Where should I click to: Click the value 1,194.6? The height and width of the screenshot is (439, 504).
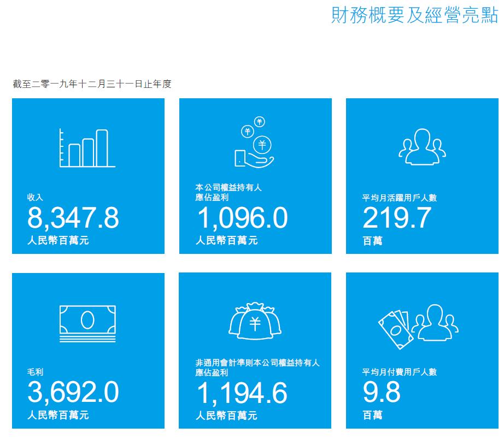click(x=242, y=393)
